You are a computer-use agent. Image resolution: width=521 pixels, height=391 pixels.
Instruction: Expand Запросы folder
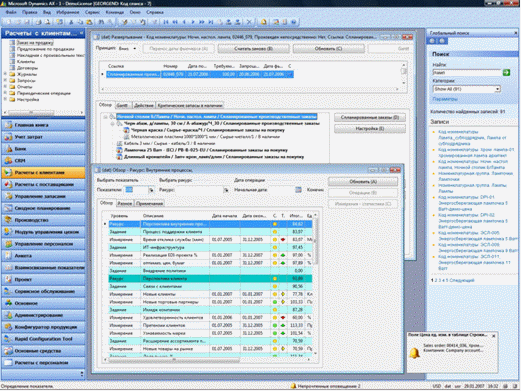tap(5, 81)
